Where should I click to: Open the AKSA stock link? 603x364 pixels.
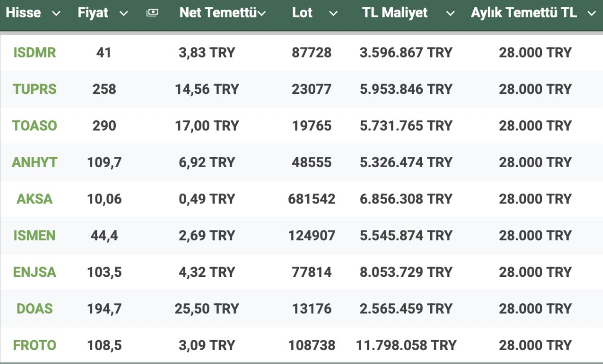click(x=35, y=199)
